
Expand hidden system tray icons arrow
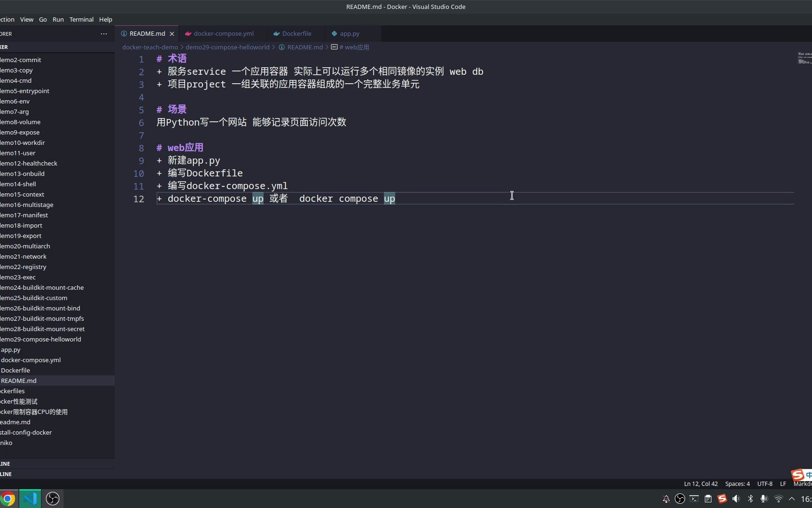pyautogui.click(x=792, y=499)
